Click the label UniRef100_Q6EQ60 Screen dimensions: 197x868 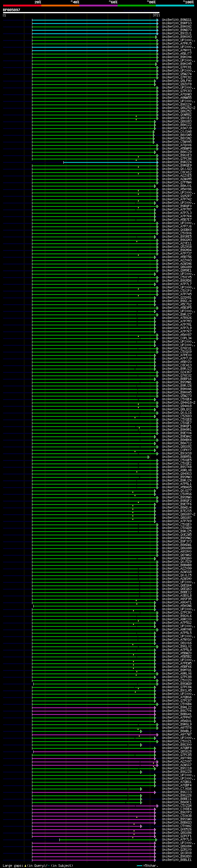[176, 558]
